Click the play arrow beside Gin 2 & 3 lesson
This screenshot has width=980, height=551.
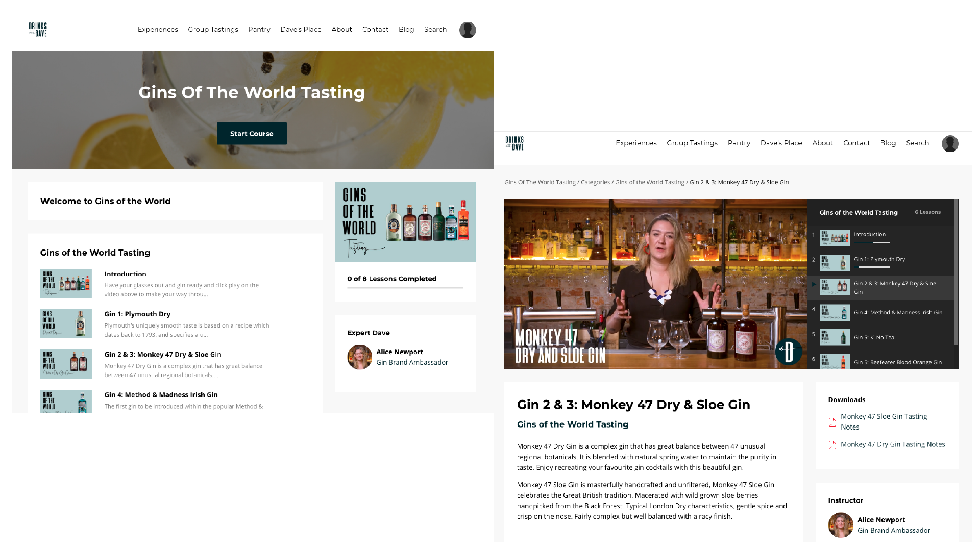pos(814,284)
